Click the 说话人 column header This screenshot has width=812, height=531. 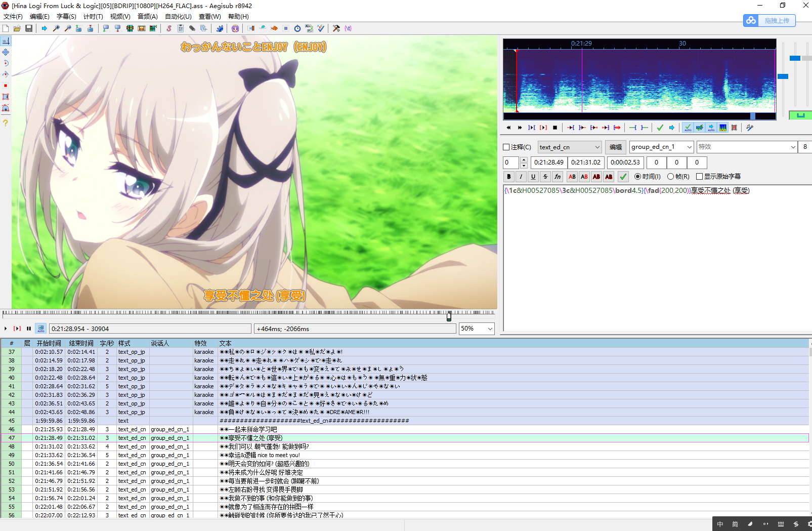[170, 343]
